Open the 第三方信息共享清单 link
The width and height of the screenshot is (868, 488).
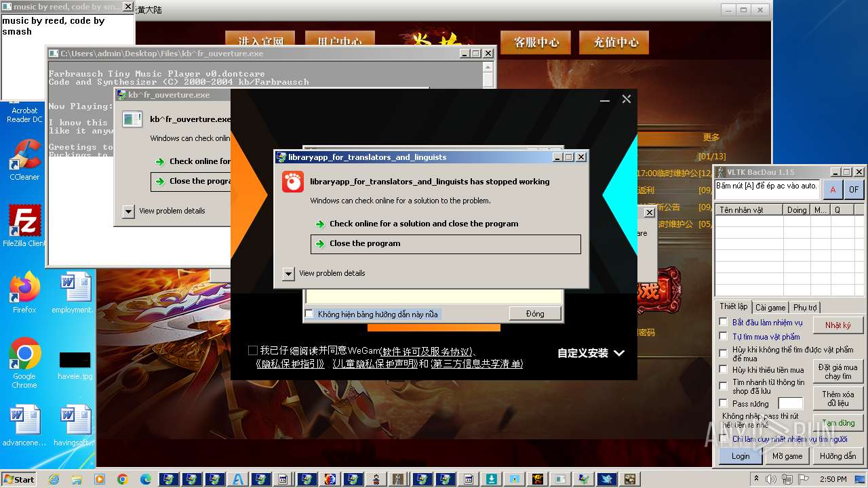(x=477, y=364)
